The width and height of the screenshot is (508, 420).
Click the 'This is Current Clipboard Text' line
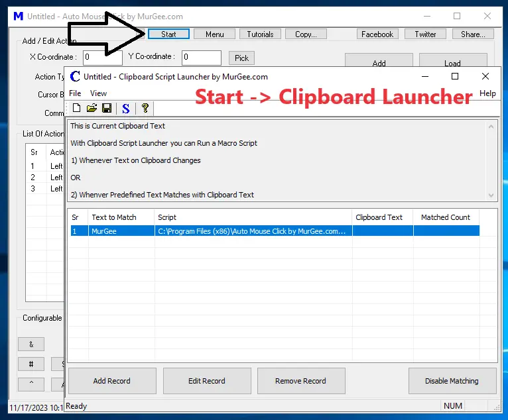[x=117, y=126]
